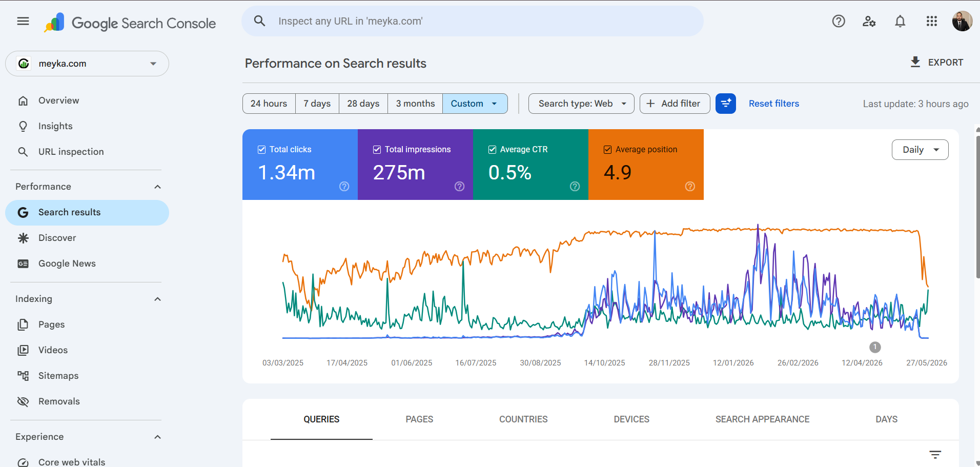
Task: Click the export download icon
Action: pyautogui.click(x=915, y=62)
